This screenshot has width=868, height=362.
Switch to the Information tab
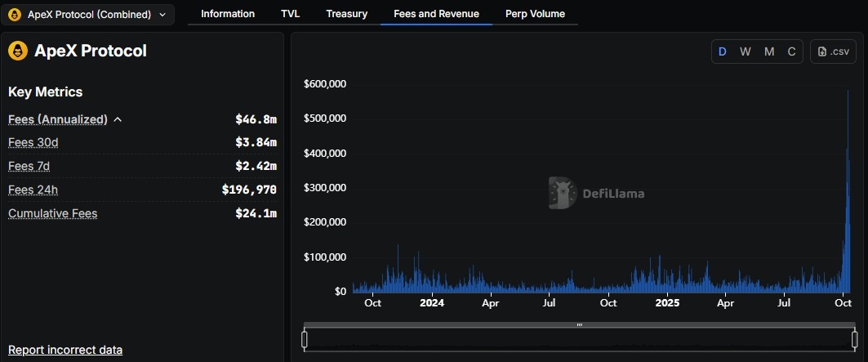pyautogui.click(x=228, y=14)
